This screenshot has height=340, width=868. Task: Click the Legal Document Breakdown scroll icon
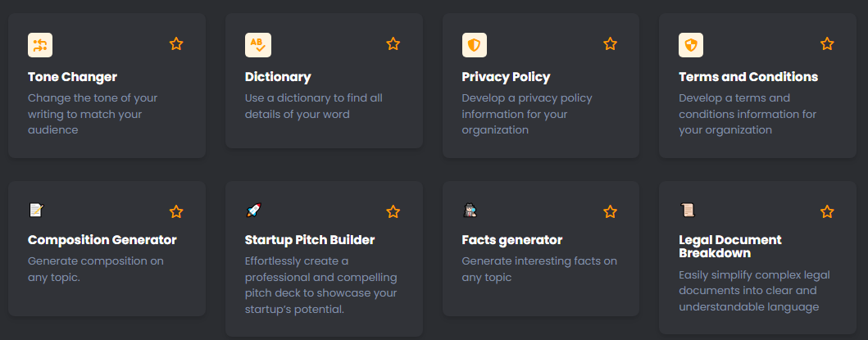pyautogui.click(x=687, y=211)
